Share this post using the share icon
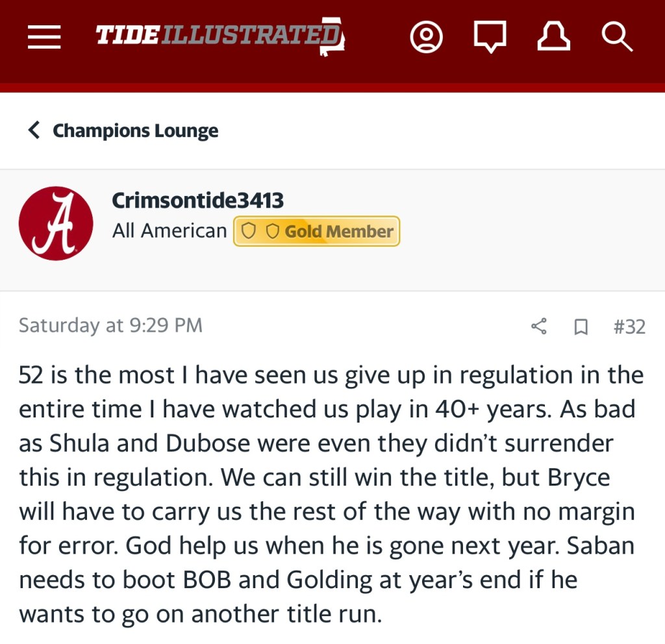The height and width of the screenshot is (644, 665). pyautogui.click(x=539, y=326)
